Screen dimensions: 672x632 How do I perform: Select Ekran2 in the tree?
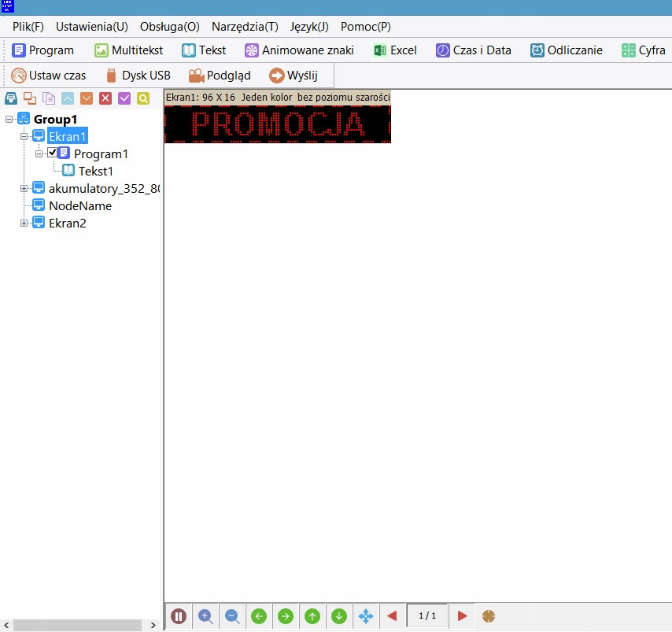(68, 223)
